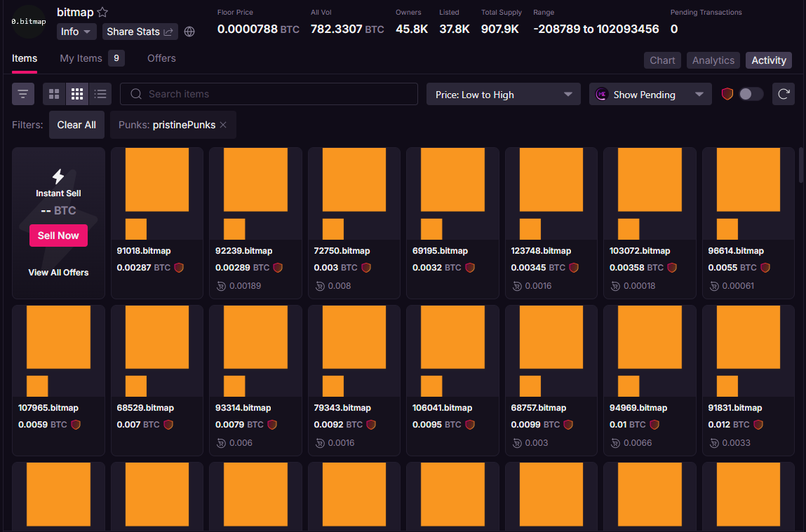Click shield badge on 91018.bitmap

(179, 268)
